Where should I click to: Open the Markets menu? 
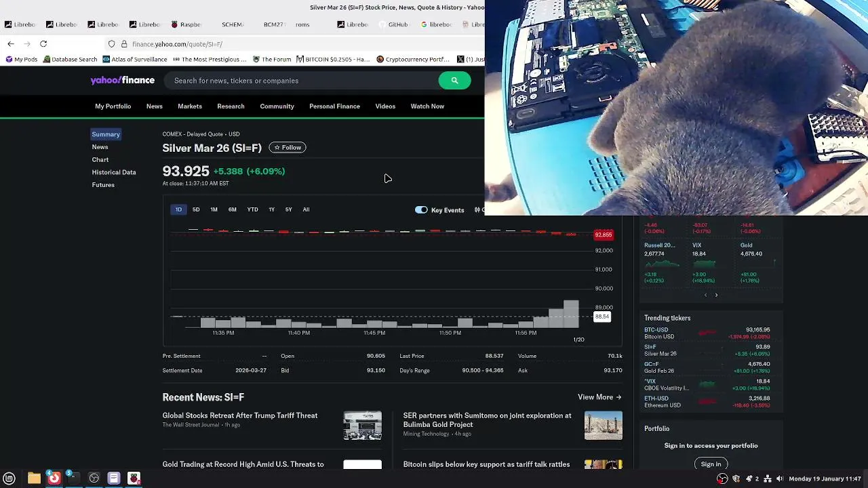point(190,106)
